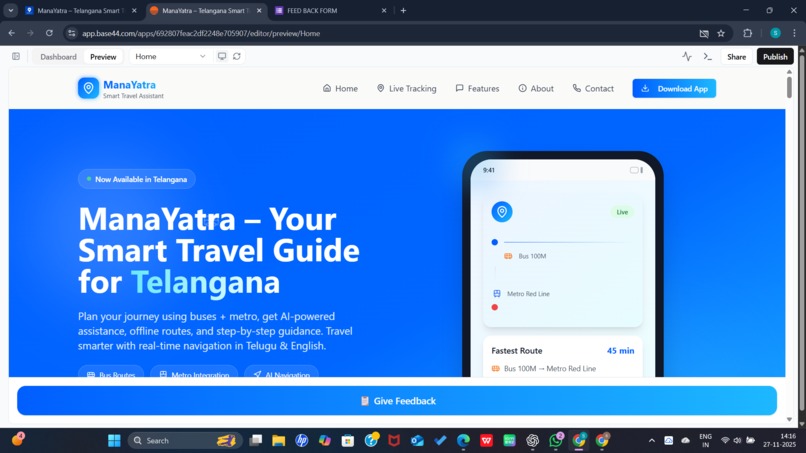806x453 pixels.
Task: Click the 45 min route time
Action: coord(620,351)
